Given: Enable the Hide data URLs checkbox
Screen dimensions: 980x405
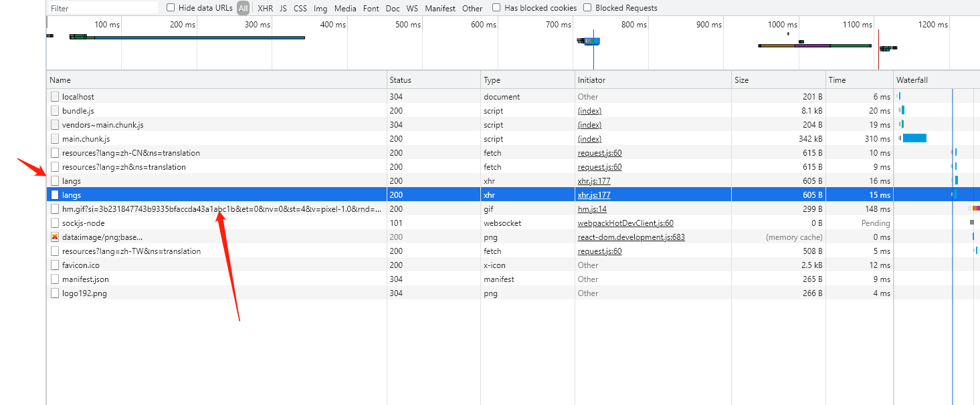Looking at the screenshot, I should [171, 8].
